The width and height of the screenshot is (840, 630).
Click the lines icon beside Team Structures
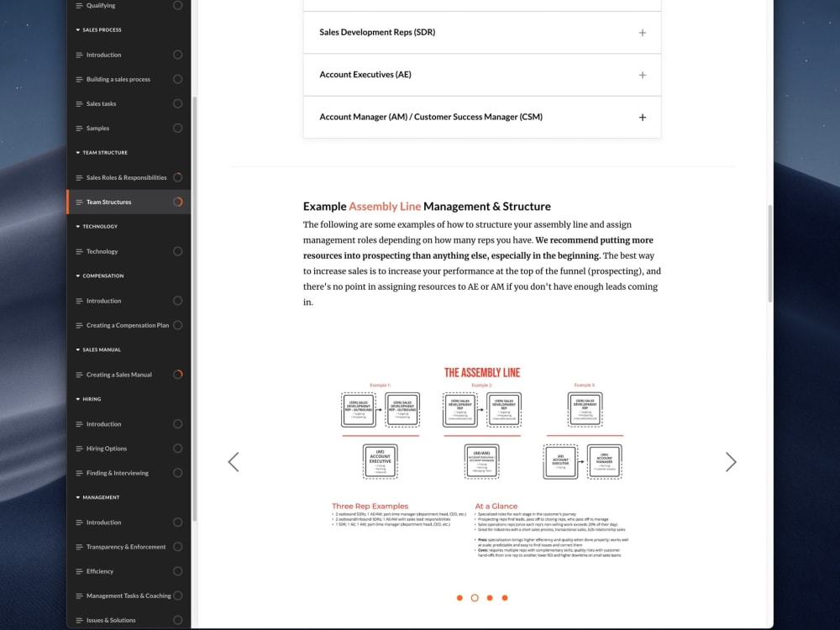click(79, 202)
